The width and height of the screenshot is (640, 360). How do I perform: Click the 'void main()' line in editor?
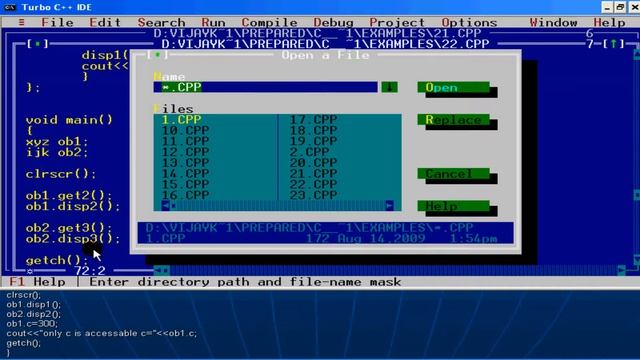(x=69, y=120)
